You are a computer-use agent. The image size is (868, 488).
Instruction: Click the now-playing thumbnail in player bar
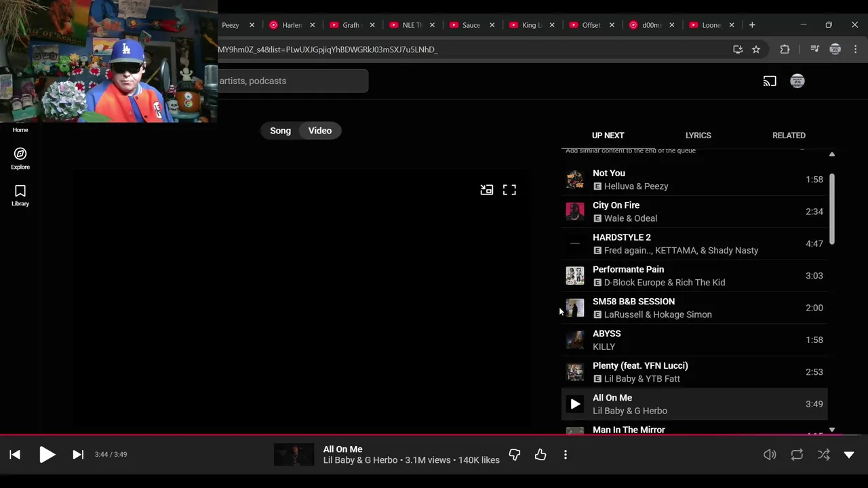[x=294, y=455]
